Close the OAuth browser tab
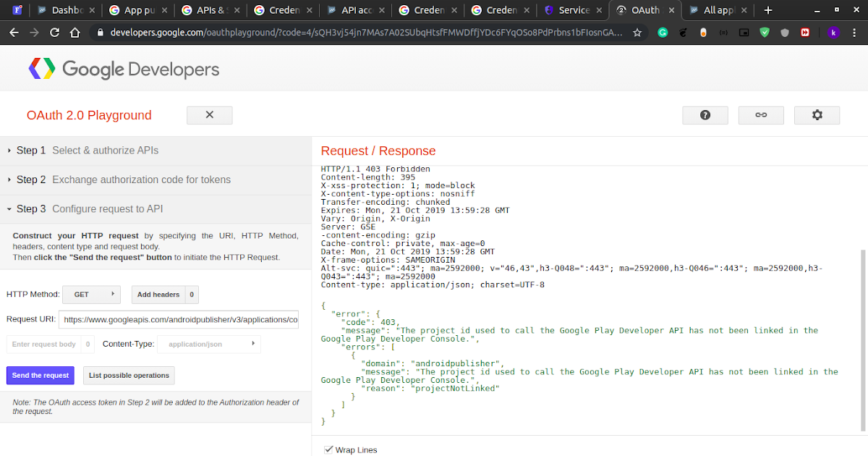The image size is (868, 456). [671, 10]
